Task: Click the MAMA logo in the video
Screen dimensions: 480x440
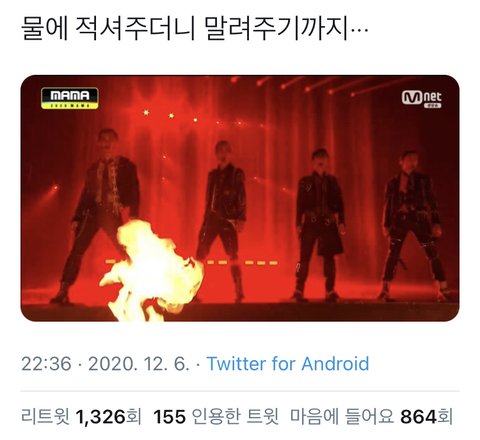Action: [x=70, y=98]
